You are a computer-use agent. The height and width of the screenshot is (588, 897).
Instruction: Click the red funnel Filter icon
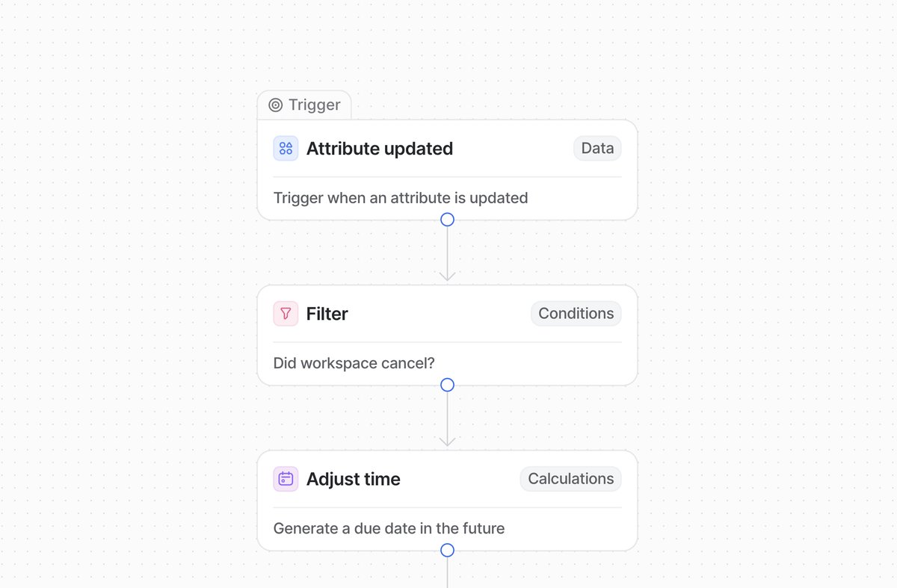(286, 314)
